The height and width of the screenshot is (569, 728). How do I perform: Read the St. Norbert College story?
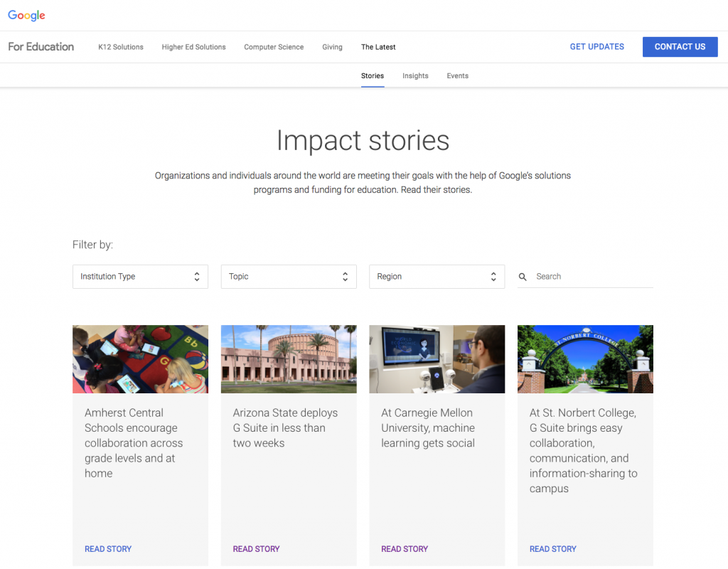pos(553,549)
